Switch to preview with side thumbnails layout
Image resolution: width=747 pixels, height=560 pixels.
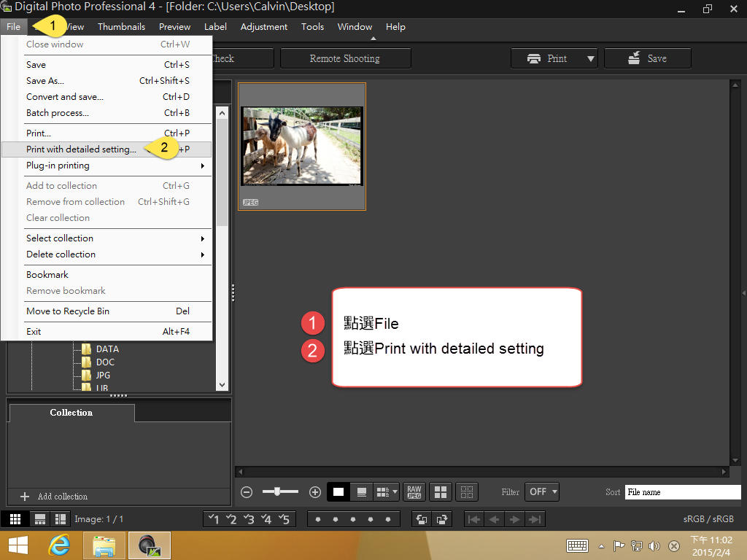(x=61, y=519)
